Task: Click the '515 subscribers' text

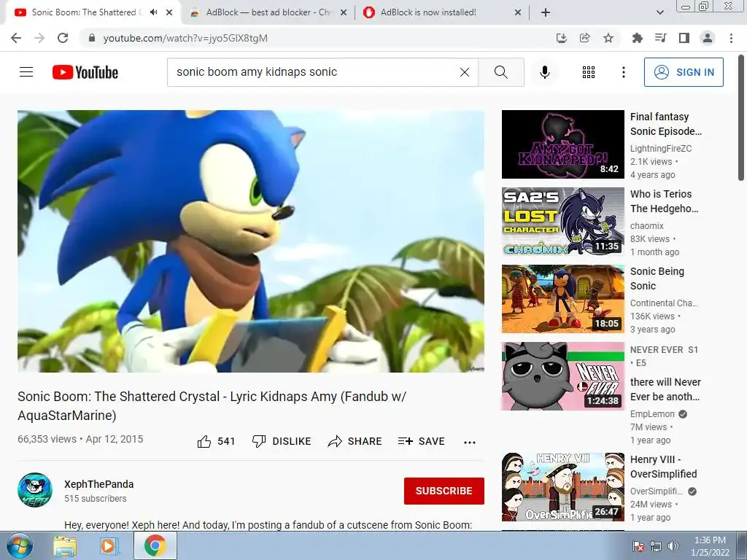Action: 96,499
